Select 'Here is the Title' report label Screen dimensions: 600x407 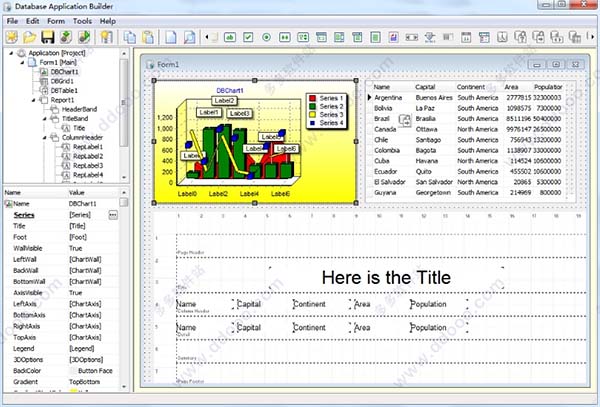pyautogui.click(x=386, y=277)
